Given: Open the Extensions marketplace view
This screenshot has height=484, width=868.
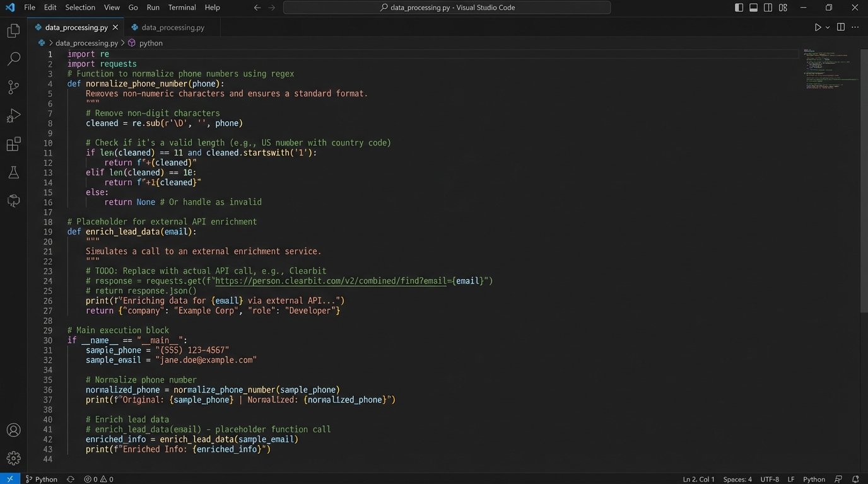Looking at the screenshot, I should click(13, 144).
